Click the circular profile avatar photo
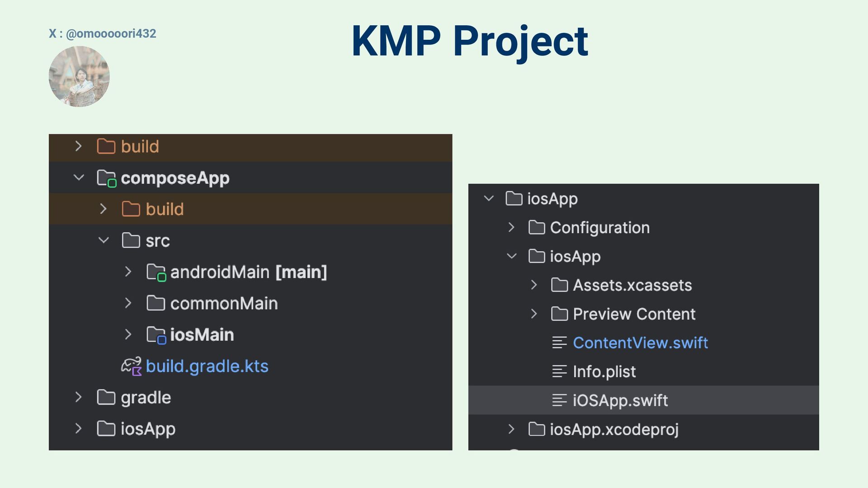The image size is (868, 488). click(79, 76)
